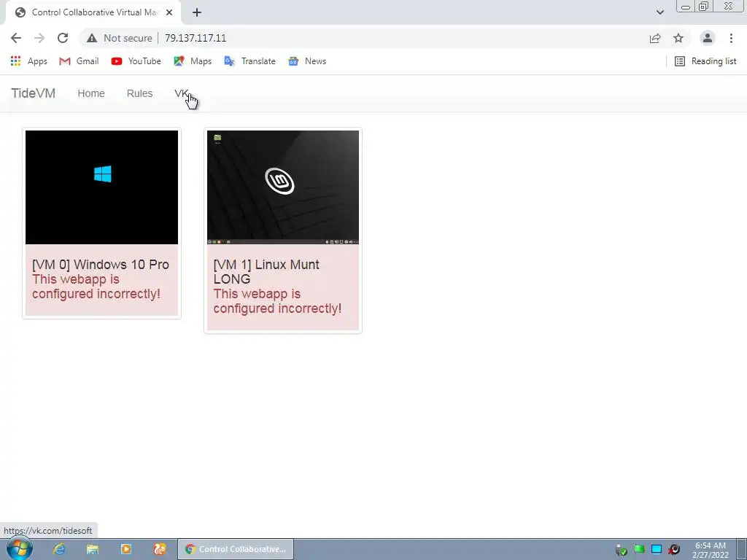Click the red-black disc tray icon
Screen dimensions: 747x560
pos(674,550)
